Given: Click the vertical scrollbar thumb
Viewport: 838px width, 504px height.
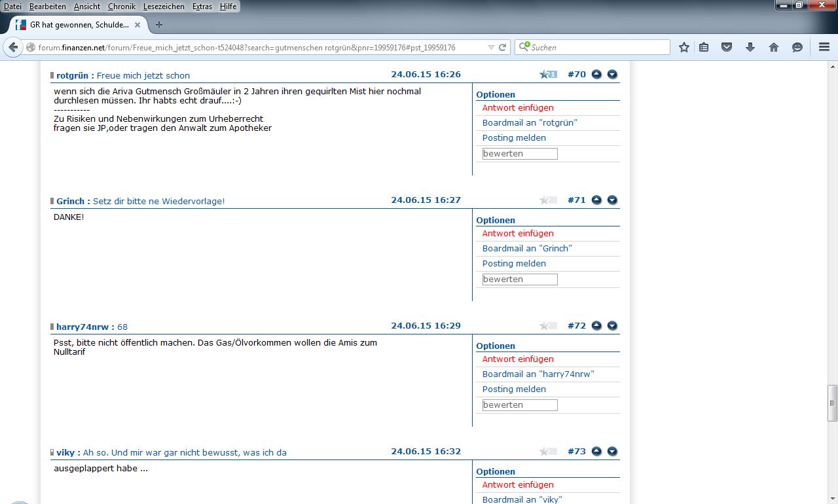Looking at the screenshot, I should [833, 404].
